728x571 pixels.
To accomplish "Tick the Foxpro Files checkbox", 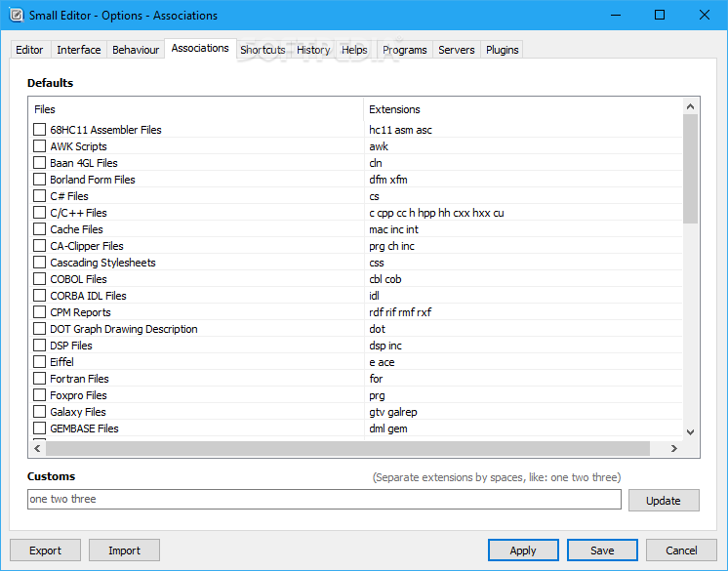I will 39,395.
